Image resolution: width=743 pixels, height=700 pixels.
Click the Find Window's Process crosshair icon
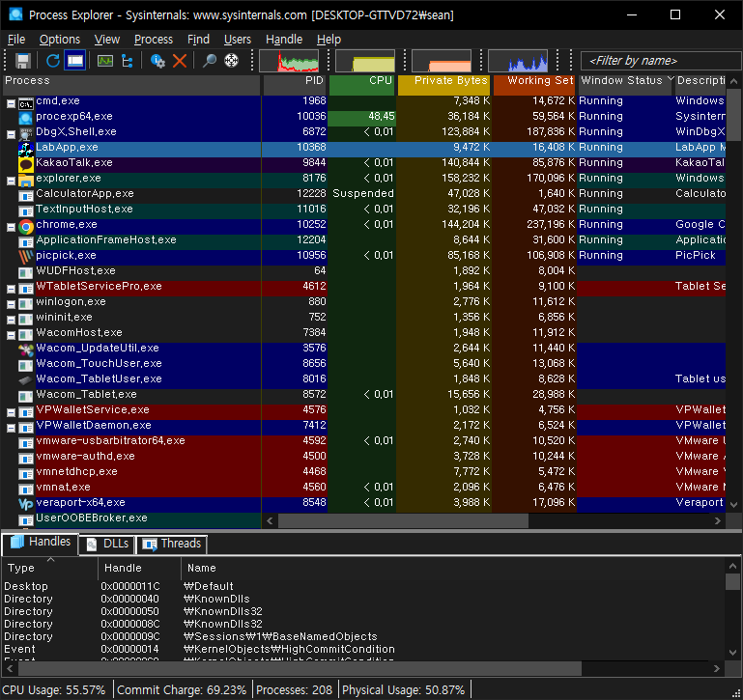click(x=231, y=61)
